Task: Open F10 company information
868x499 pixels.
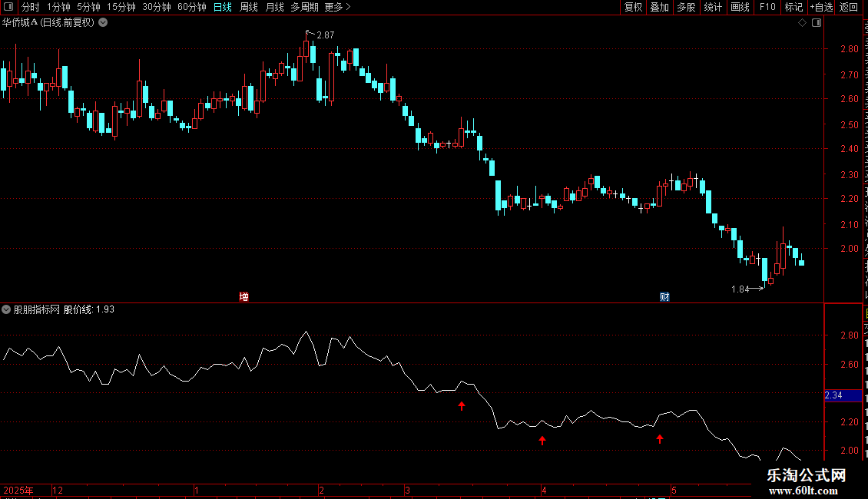Action: (x=767, y=7)
